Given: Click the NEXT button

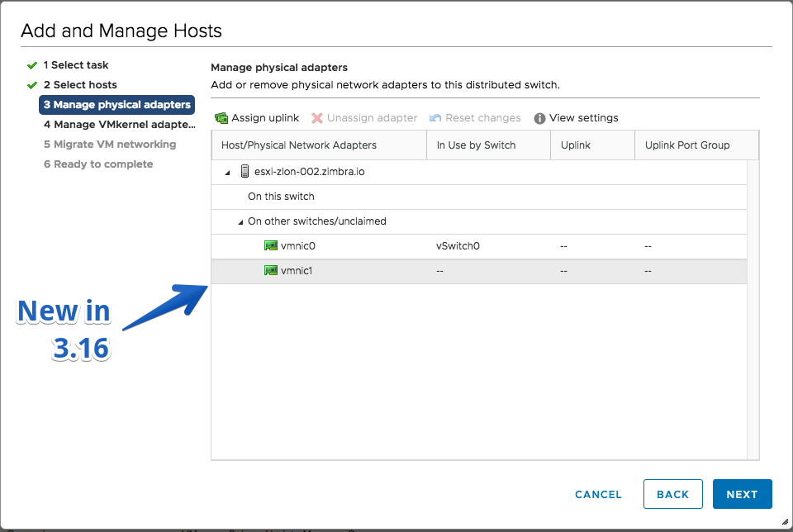Looking at the screenshot, I should tap(742, 494).
